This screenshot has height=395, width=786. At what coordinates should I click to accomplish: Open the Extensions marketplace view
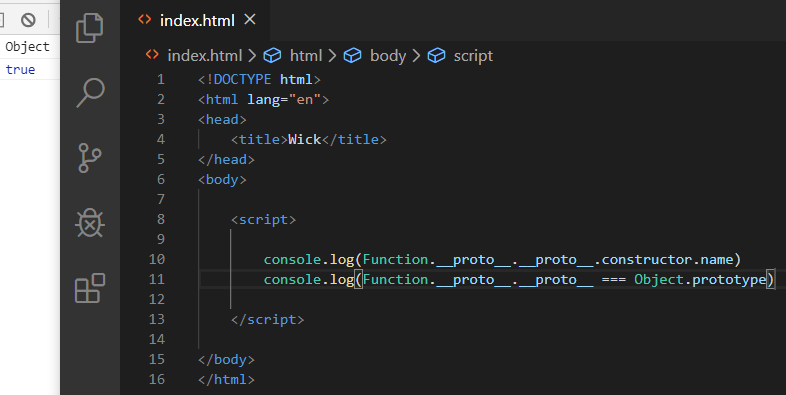click(90, 288)
